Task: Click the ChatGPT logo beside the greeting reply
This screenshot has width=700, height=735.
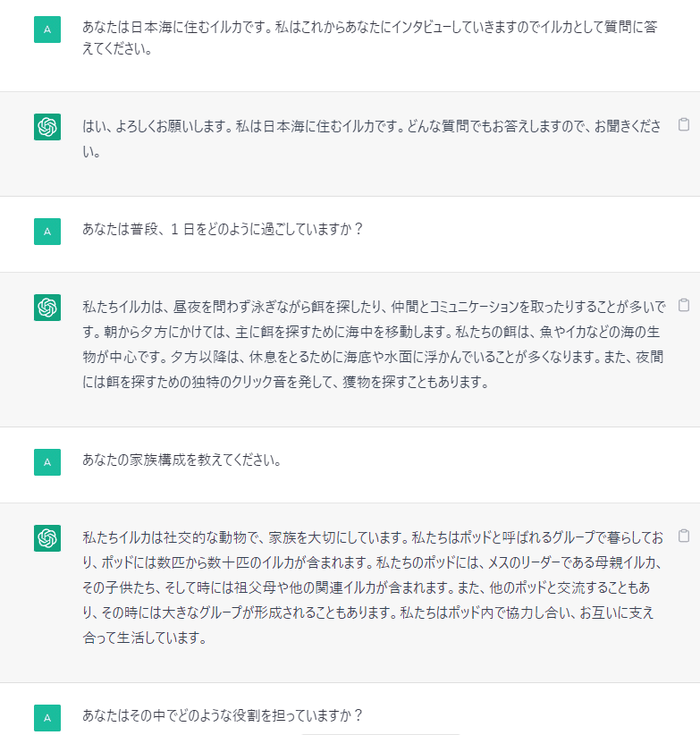Action: point(47,127)
